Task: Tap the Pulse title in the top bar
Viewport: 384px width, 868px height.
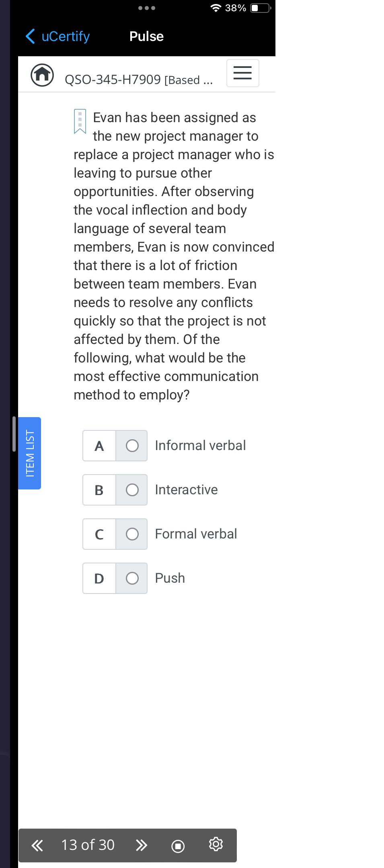Action: (x=146, y=36)
